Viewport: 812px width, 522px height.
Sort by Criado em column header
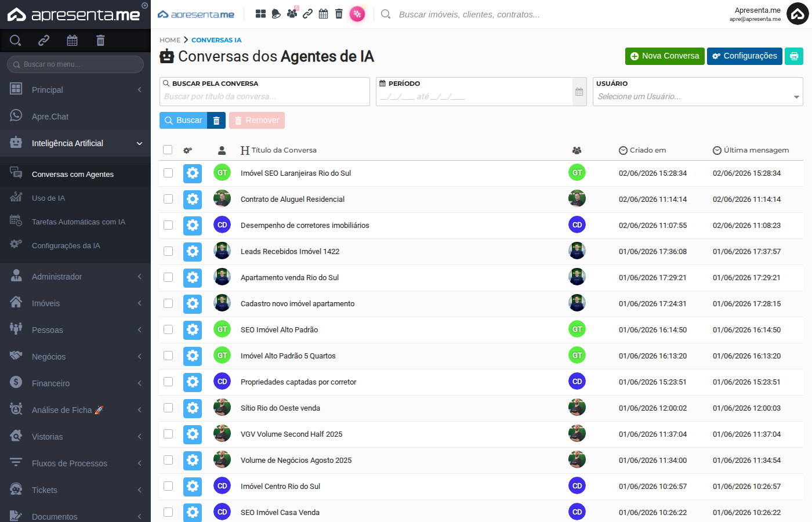(x=643, y=150)
